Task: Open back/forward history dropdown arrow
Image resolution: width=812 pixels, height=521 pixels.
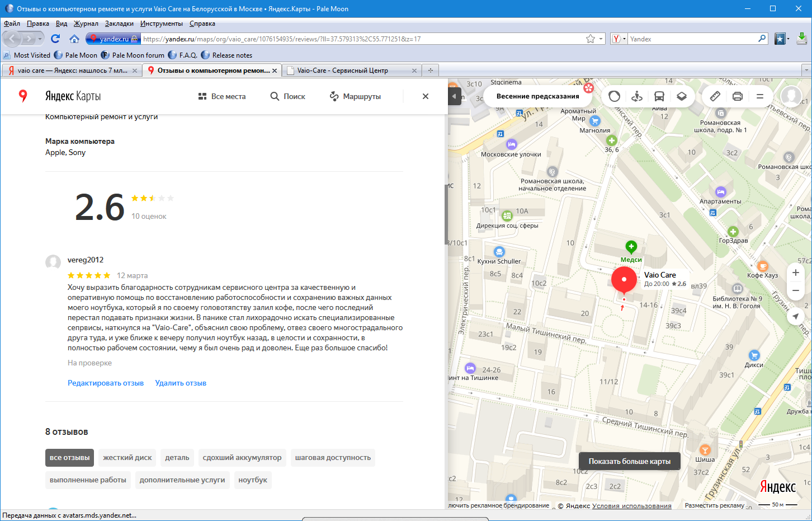Action: 40,39
